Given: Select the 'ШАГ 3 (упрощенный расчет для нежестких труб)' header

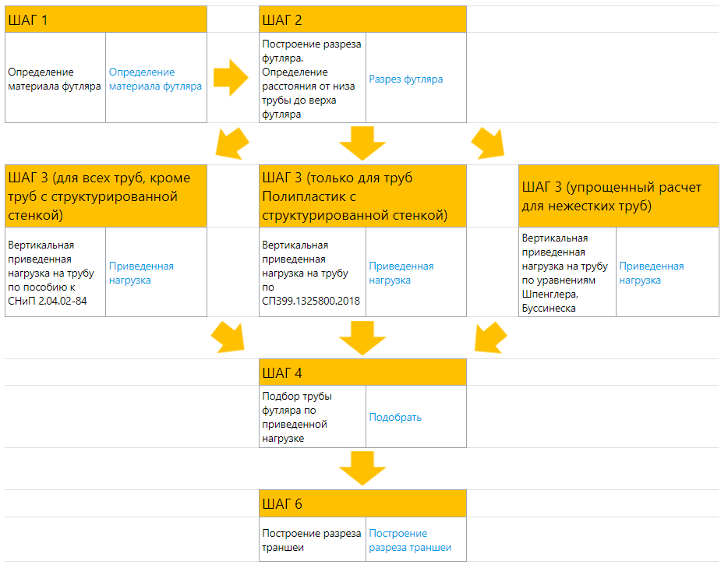Looking at the screenshot, I should pyautogui.click(x=619, y=196).
